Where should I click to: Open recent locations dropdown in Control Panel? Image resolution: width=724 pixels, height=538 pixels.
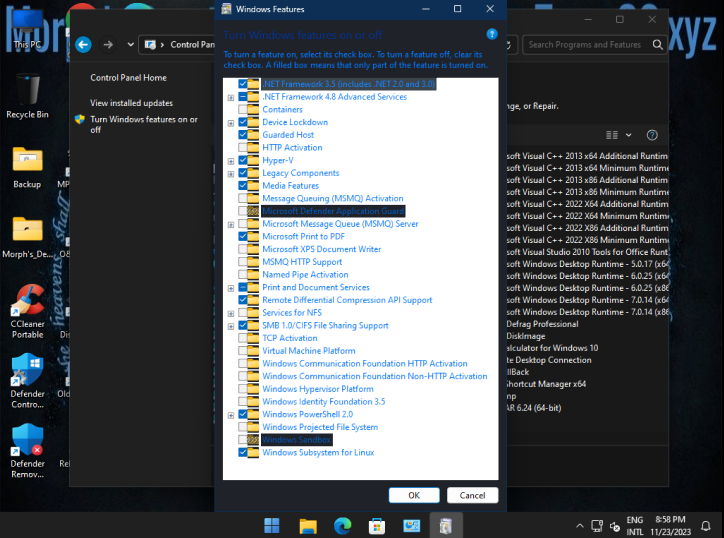[131, 45]
